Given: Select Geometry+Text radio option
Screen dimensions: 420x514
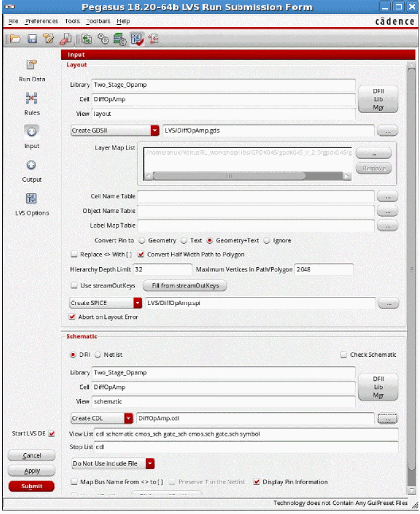Looking at the screenshot, I should pos(209,241).
